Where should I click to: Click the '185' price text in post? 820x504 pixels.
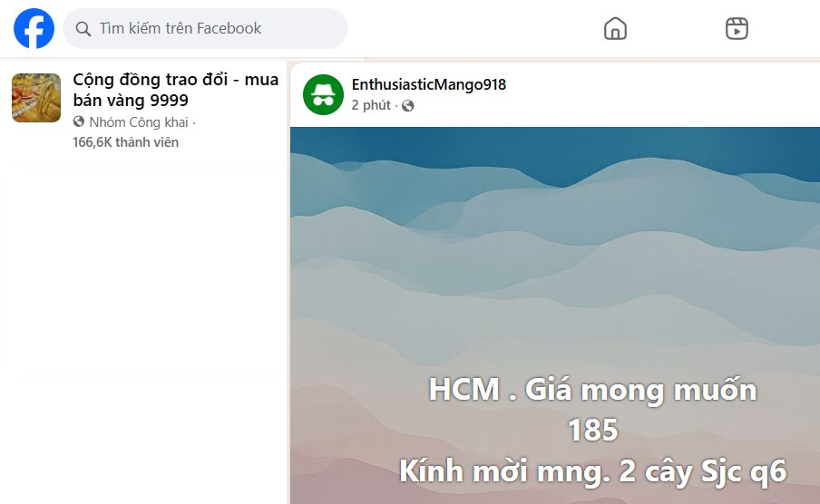[593, 431]
